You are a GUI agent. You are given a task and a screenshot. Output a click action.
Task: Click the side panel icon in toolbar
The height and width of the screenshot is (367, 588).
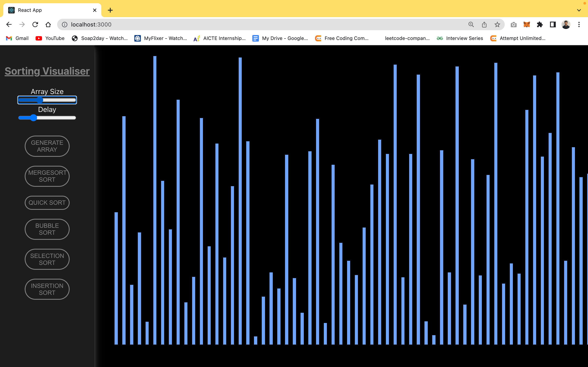(552, 24)
